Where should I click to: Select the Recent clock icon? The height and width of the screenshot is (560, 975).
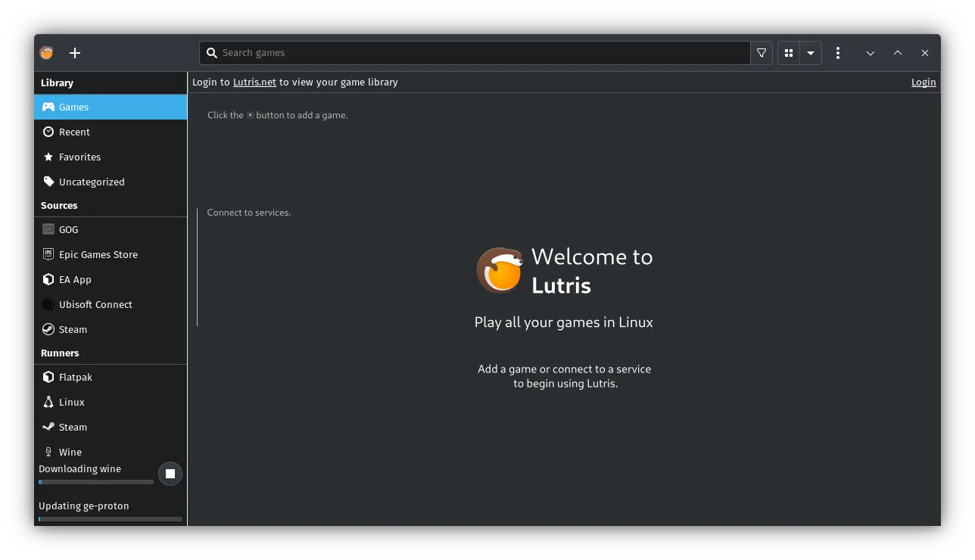click(x=48, y=132)
